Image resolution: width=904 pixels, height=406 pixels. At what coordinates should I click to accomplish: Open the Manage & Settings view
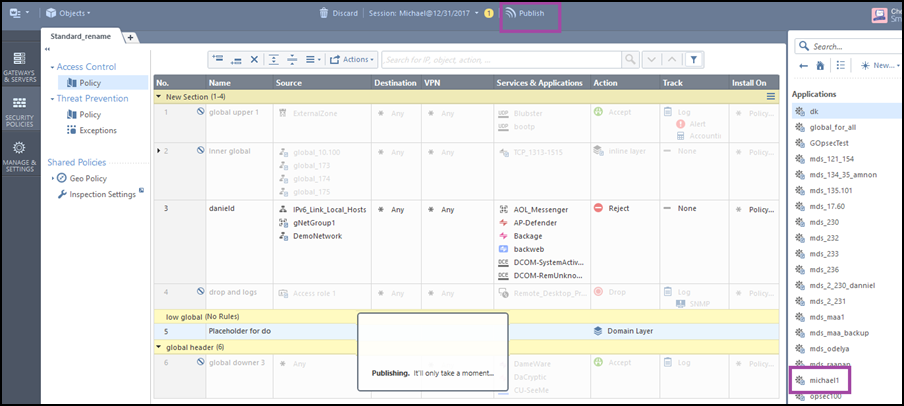tap(21, 155)
